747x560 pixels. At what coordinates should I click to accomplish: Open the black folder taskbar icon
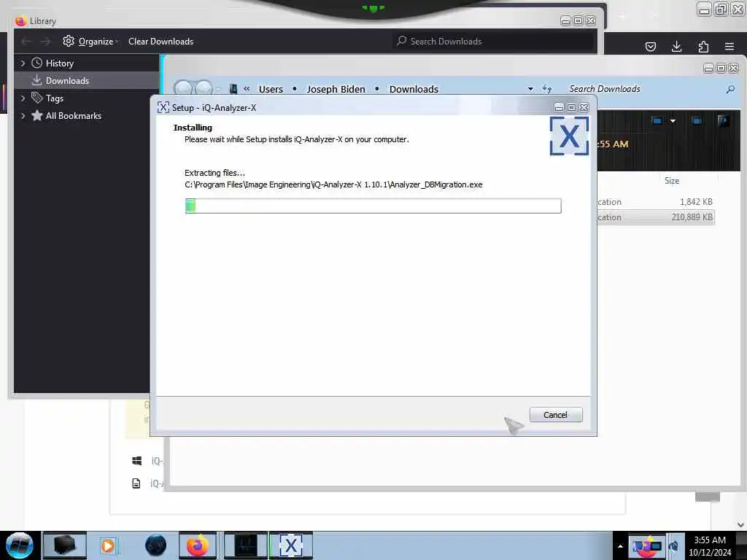(65, 545)
